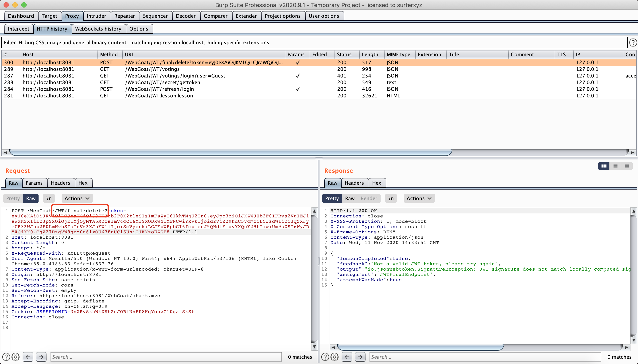Click request pane back arrow button
Viewport: 638px width, 364px height.
click(28, 357)
